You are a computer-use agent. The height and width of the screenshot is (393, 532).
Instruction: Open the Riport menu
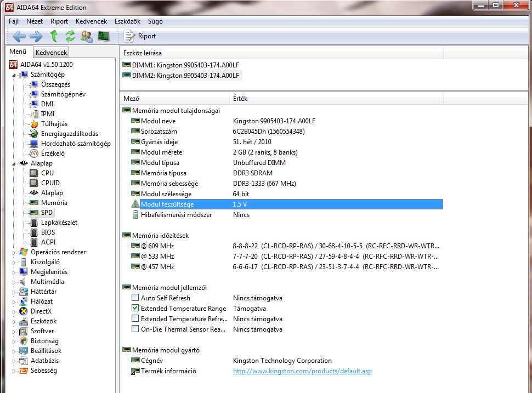pos(59,21)
